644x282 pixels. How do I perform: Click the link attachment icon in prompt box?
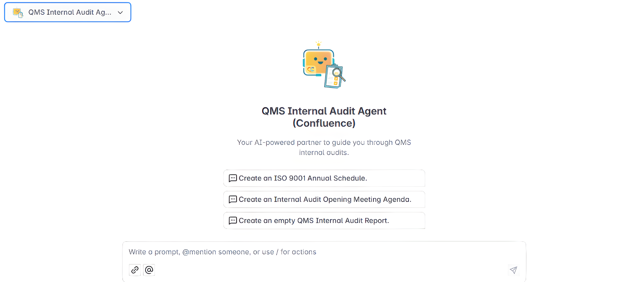pyautogui.click(x=135, y=270)
